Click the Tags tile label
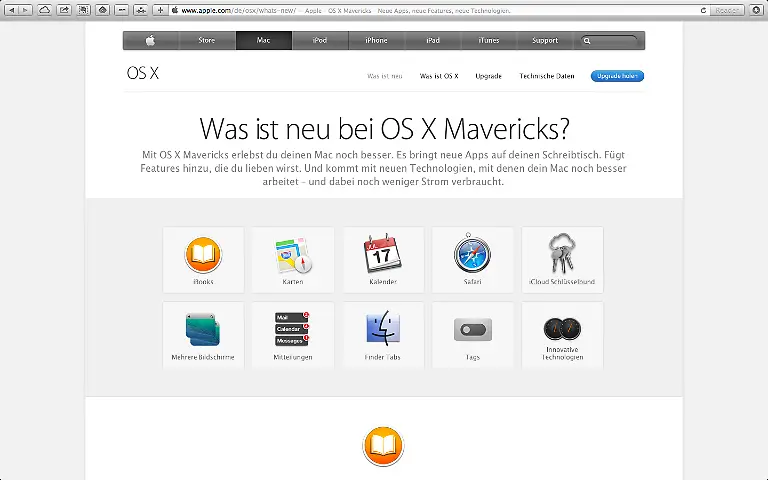The width and height of the screenshot is (768, 480). [473, 358]
